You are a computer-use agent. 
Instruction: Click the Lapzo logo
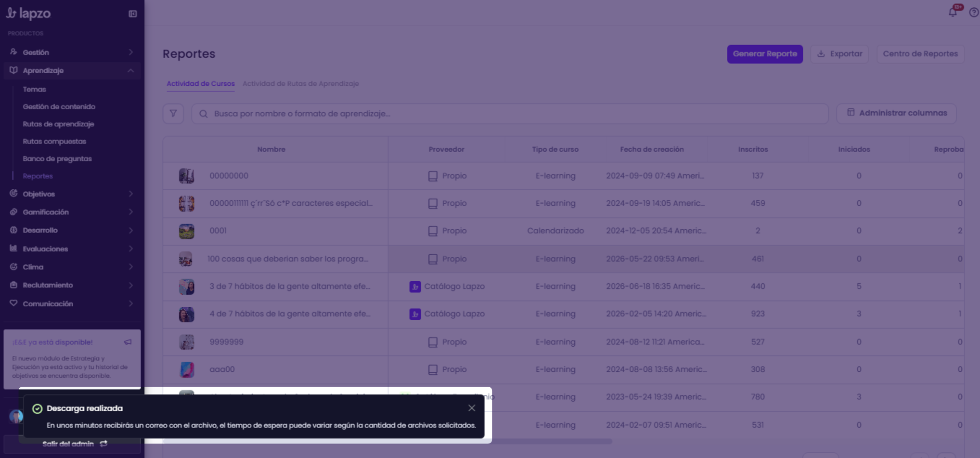28,13
